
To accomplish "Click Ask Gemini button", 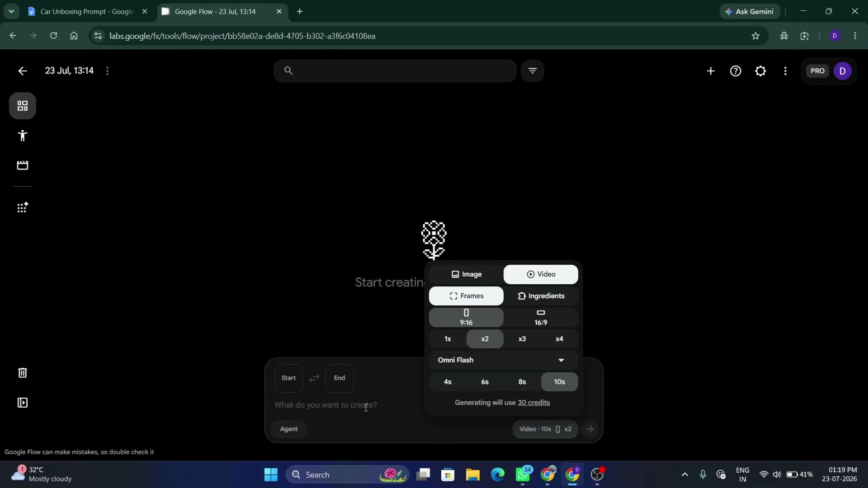I will (x=750, y=12).
